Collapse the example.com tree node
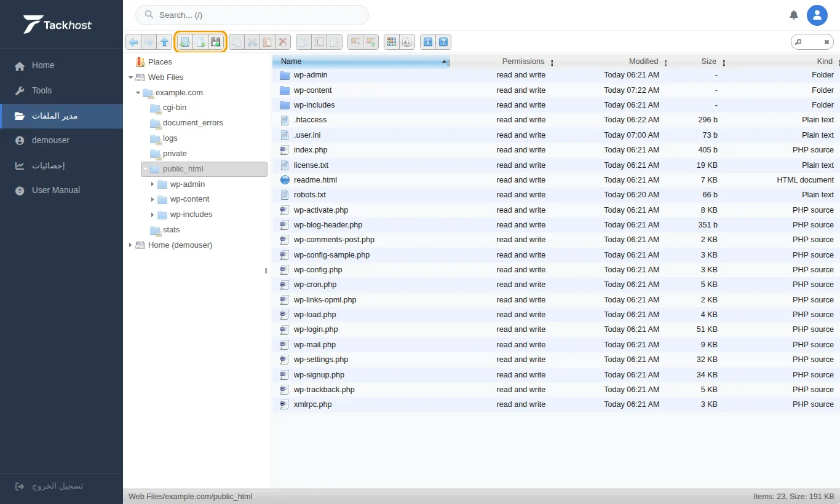Screen dimensions: 840x504 (x=138, y=93)
